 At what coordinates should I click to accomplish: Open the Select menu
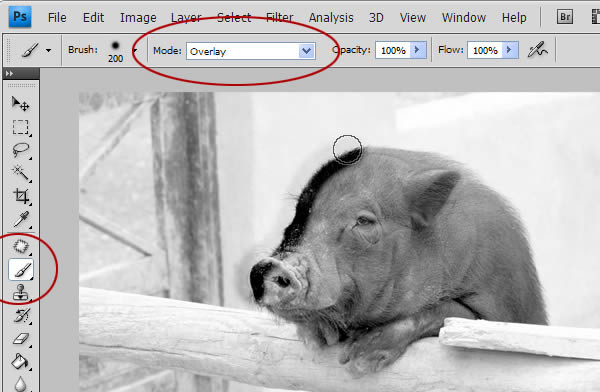click(234, 18)
